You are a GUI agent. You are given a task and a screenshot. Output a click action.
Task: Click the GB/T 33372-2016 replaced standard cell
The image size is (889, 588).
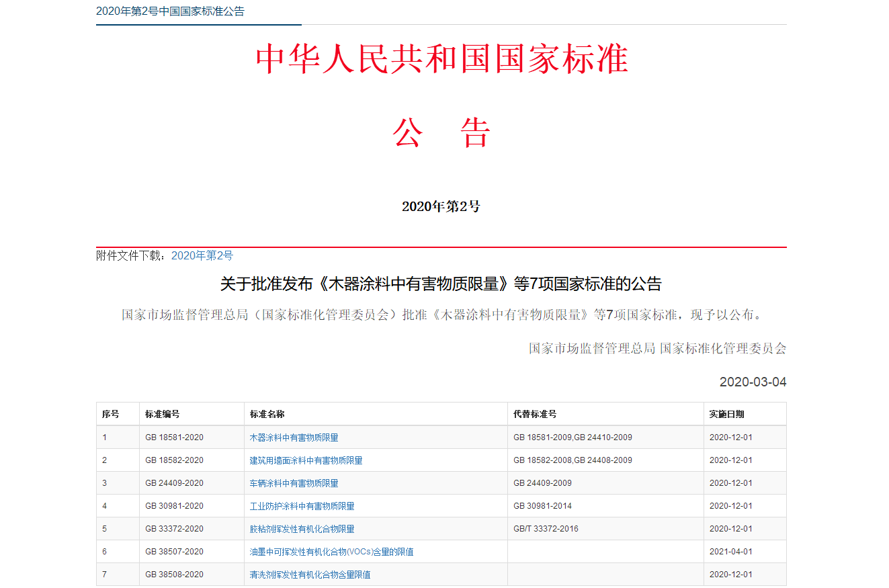tap(546, 529)
